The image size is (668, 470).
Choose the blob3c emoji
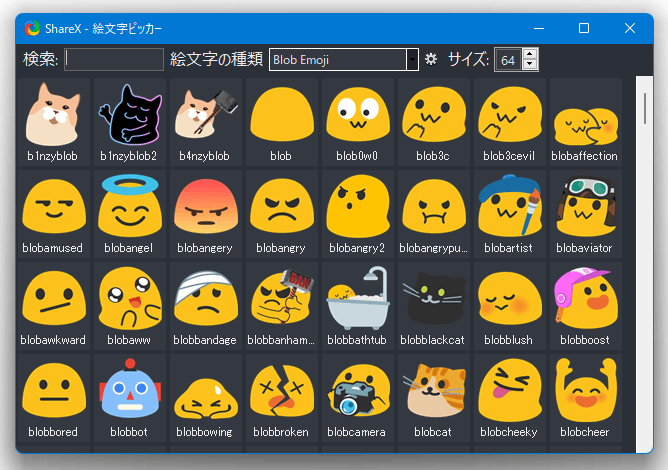pos(434,121)
